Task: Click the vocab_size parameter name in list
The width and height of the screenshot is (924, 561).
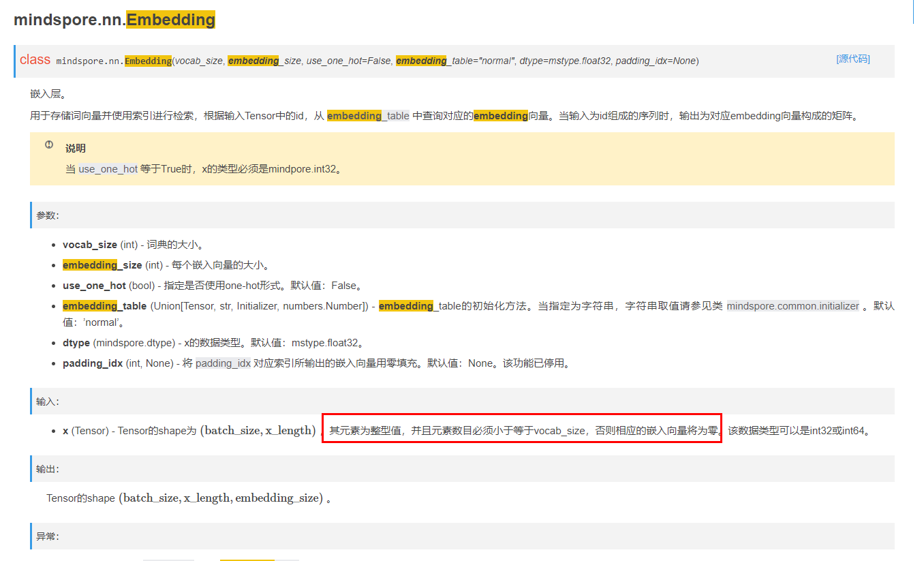Action: pyautogui.click(x=90, y=245)
